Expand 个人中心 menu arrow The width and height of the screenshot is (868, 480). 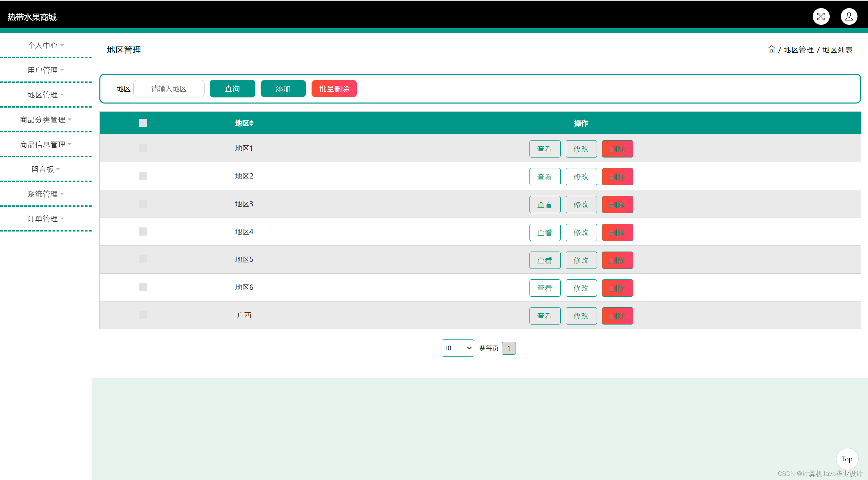tap(62, 45)
